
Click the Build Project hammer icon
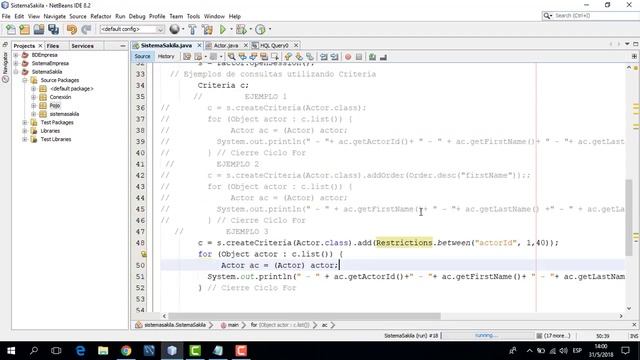pyautogui.click(x=192, y=29)
